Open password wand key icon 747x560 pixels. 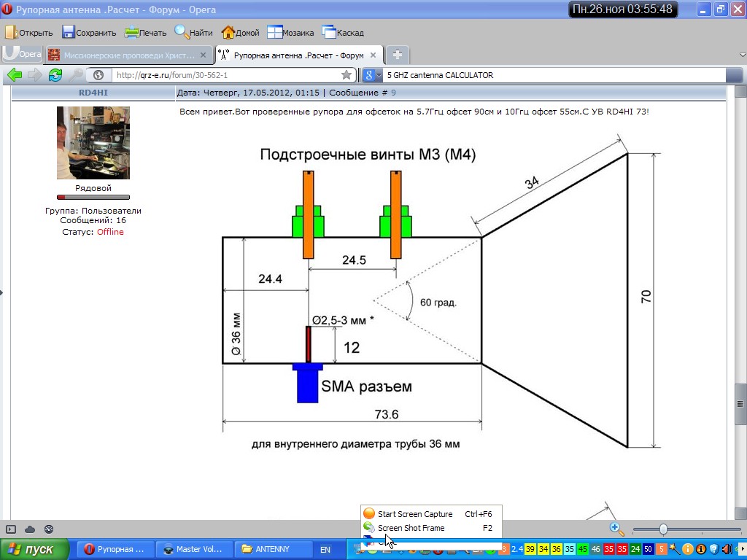pyautogui.click(x=75, y=75)
